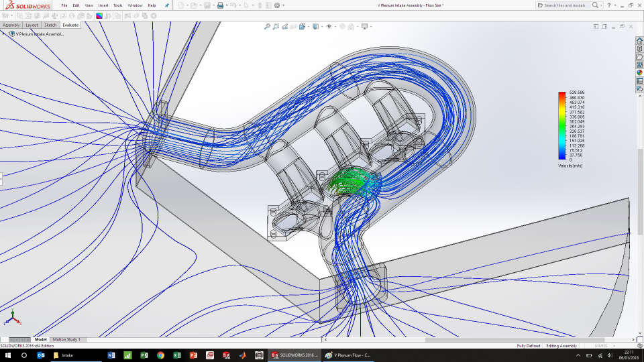Click the Search files and models field
This screenshot has height=362, width=644.
click(x=563, y=5)
